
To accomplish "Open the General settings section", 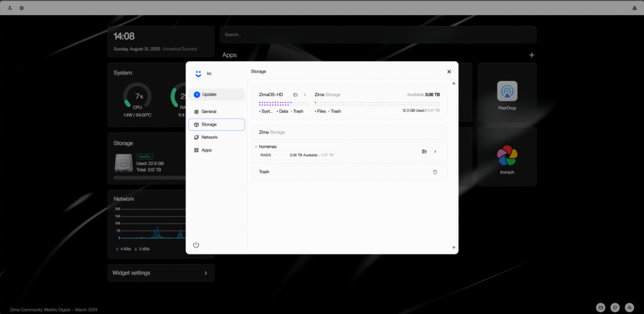I will coord(216,112).
